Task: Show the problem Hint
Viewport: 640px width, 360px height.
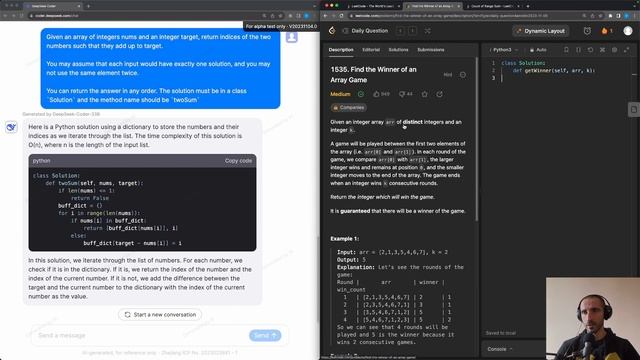Action: 448,75
